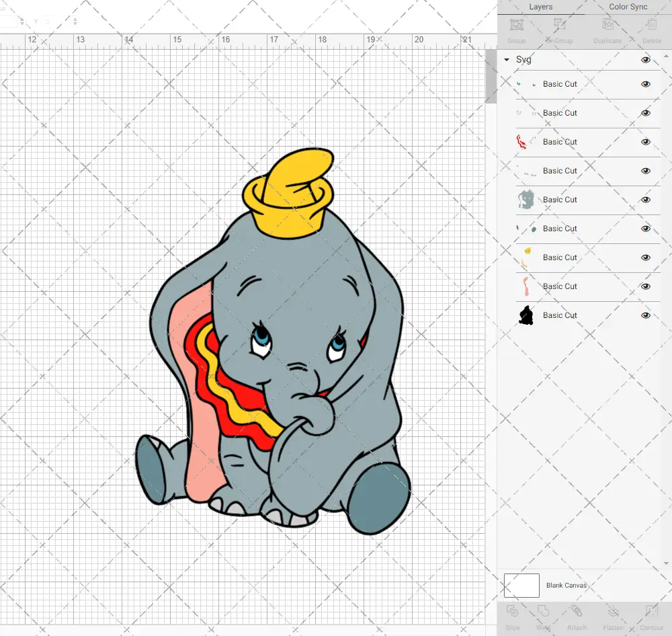Click the Blank Canvas color swatch
This screenshot has width=672, height=636.
(521, 586)
